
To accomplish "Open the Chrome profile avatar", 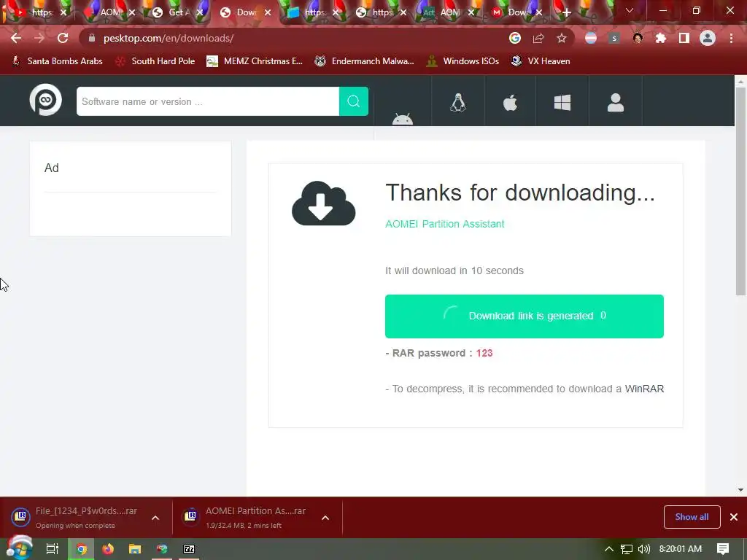I will point(708,38).
